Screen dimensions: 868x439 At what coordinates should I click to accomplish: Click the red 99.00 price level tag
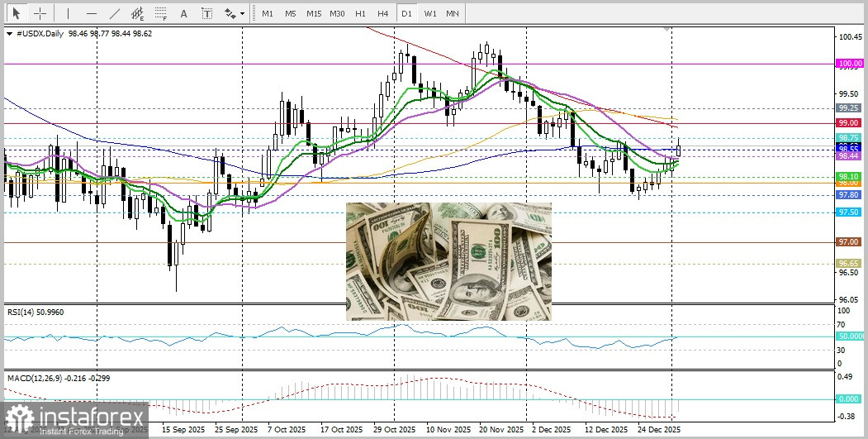849,122
